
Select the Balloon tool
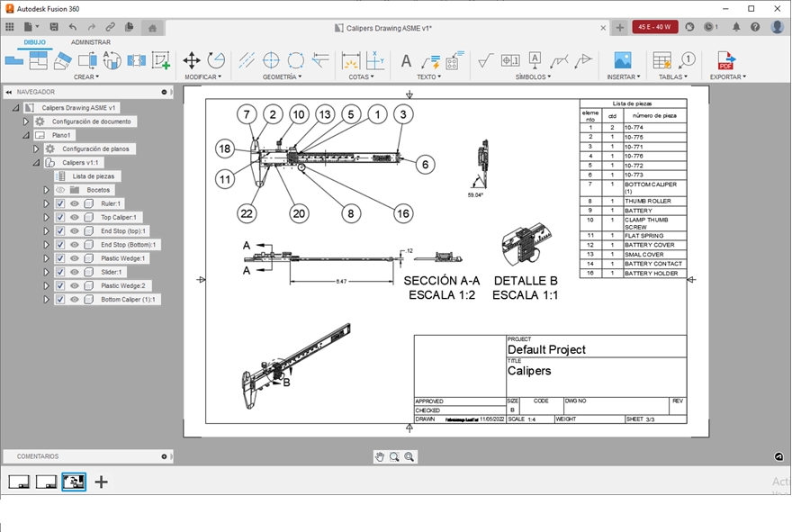(687, 60)
